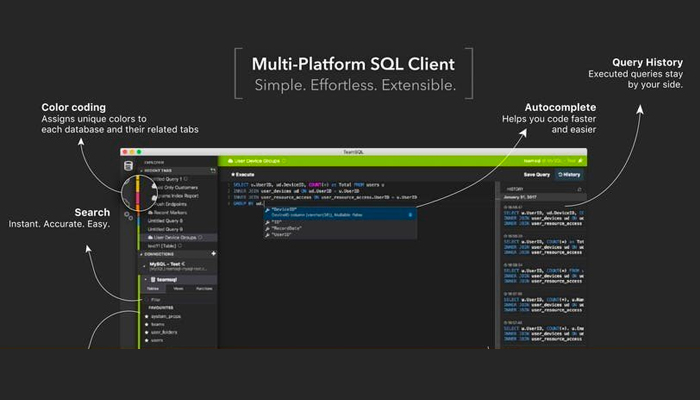Click inside the table Filter field
The height and width of the screenshot is (400, 700).
[179, 300]
